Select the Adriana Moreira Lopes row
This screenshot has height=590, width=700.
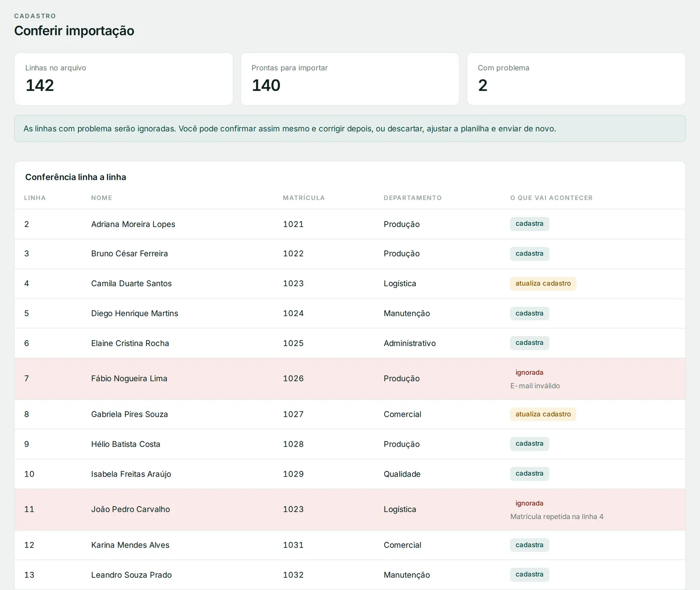pos(350,224)
